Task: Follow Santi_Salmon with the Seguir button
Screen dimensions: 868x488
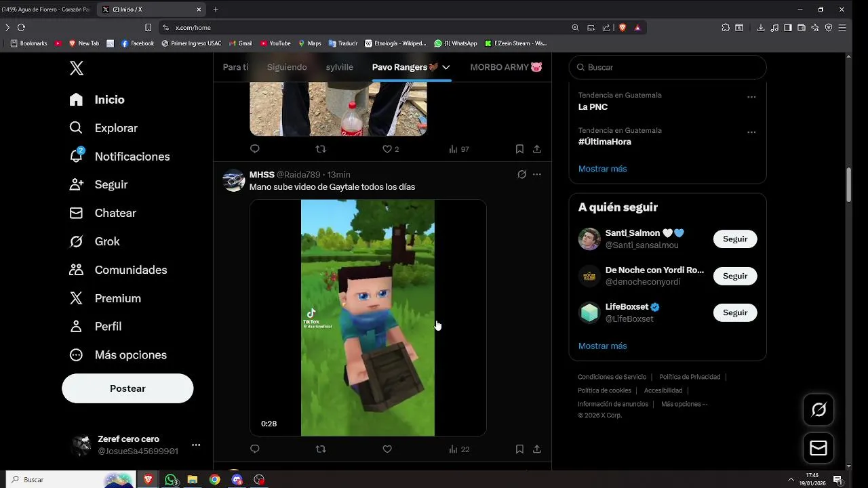Action: coord(735,239)
